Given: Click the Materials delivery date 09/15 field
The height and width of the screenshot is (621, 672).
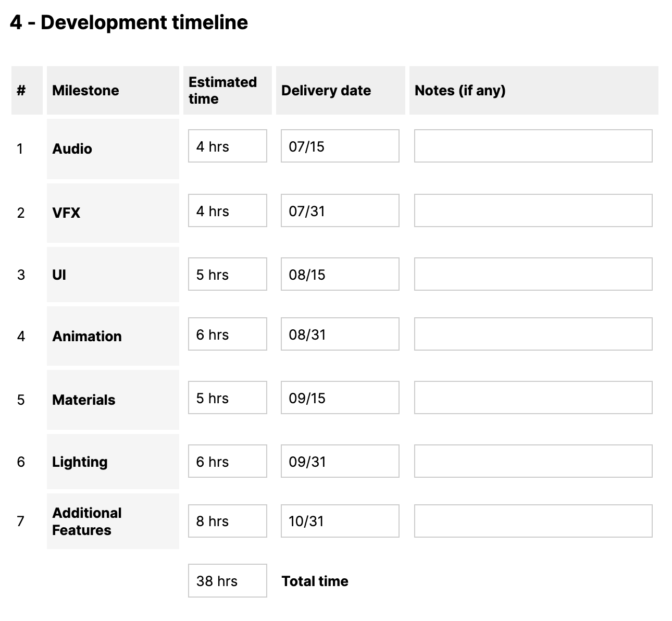Looking at the screenshot, I should (x=340, y=398).
